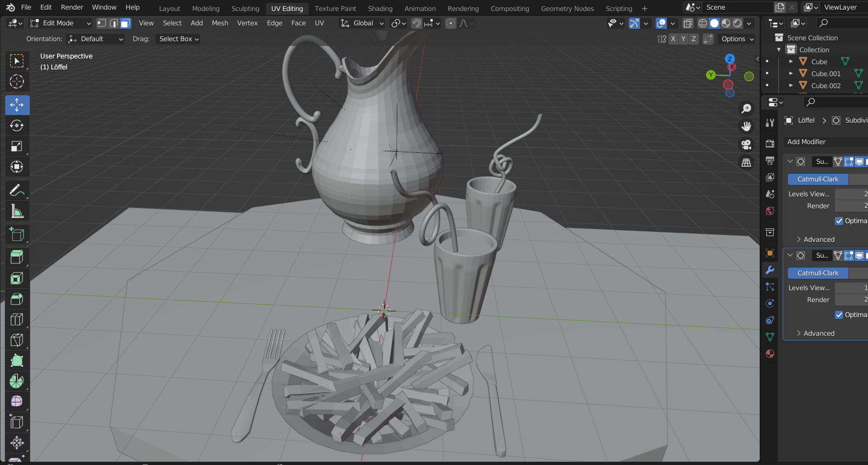This screenshot has width=868, height=465.
Task: Select the Select Box tool in the toolbar
Action: click(17, 61)
